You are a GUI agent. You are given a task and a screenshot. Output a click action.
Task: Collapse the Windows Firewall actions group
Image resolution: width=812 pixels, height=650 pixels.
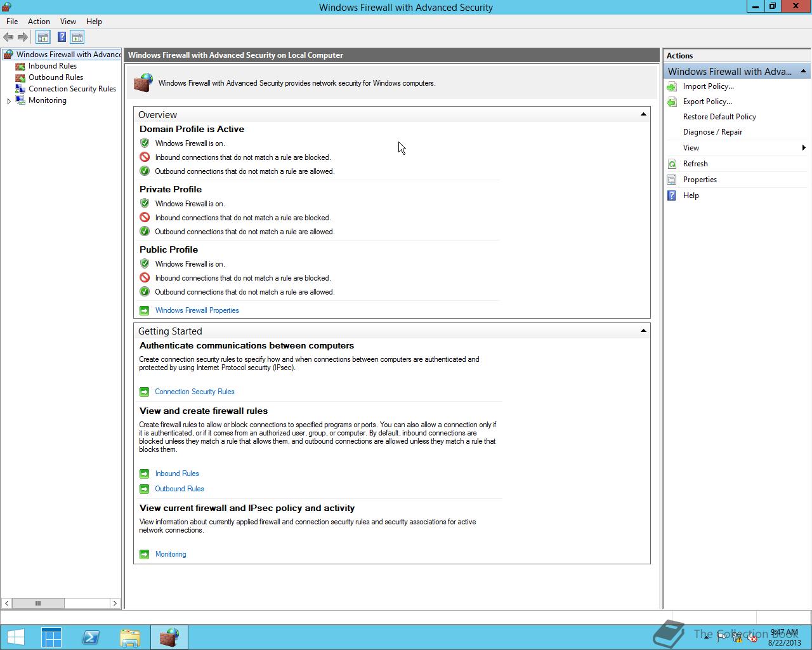point(803,71)
